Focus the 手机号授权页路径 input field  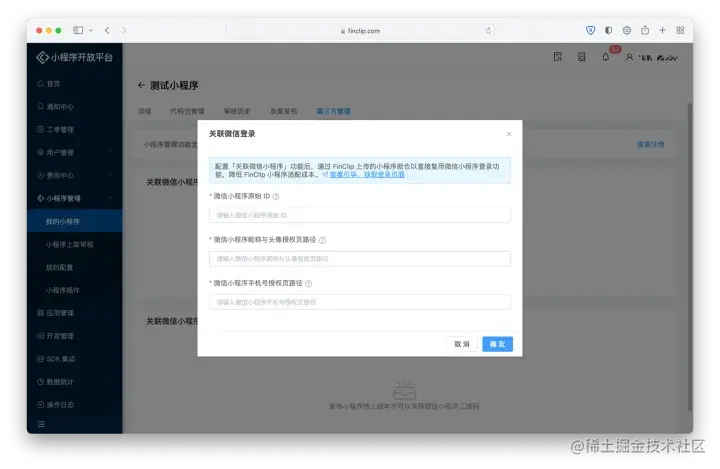(x=360, y=302)
